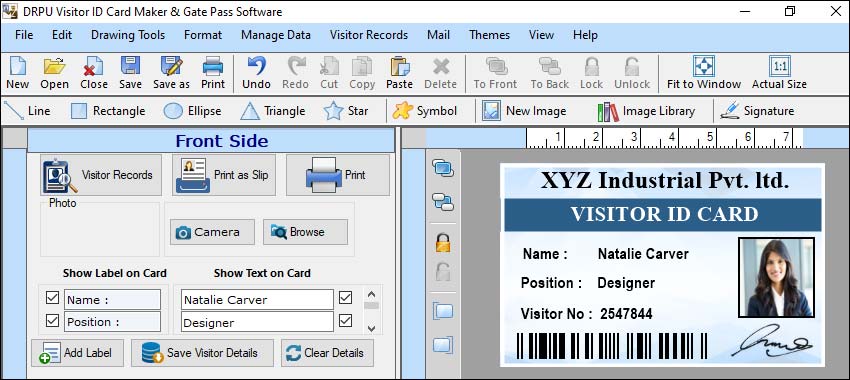Select the Rectangle drawing tool

click(x=108, y=111)
